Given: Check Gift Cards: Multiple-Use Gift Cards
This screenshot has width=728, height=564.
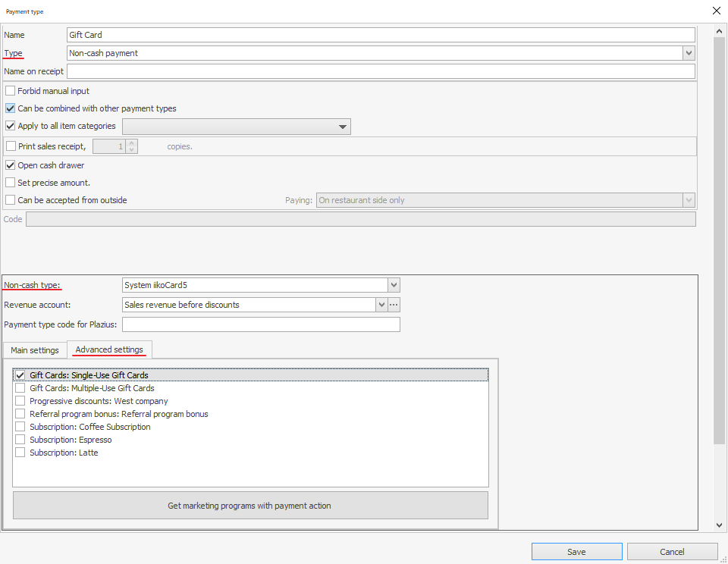Looking at the screenshot, I should [20, 388].
